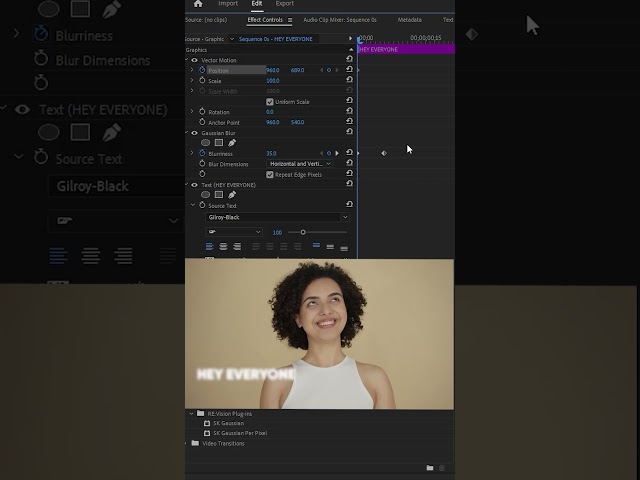This screenshot has height=480, width=640.
Task: Hide the Text (HEY EVERYONE) layer
Action: (x=194, y=185)
